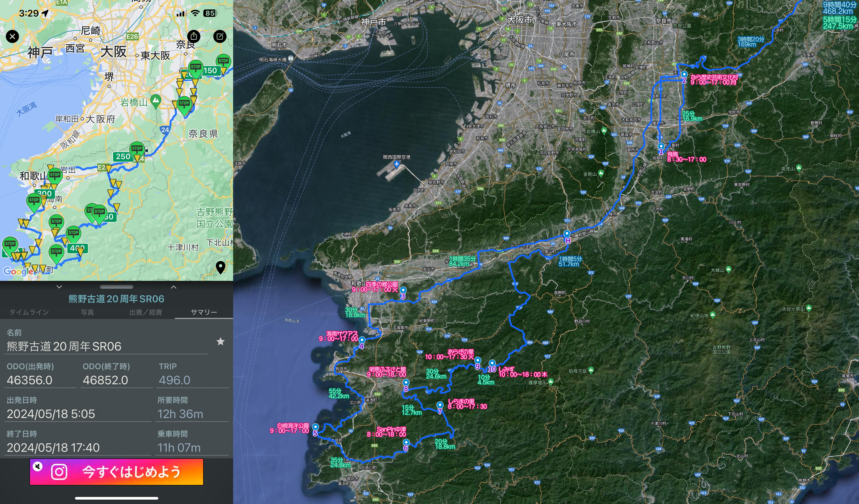Tap the edit pencil icon on phone map

[220, 36]
